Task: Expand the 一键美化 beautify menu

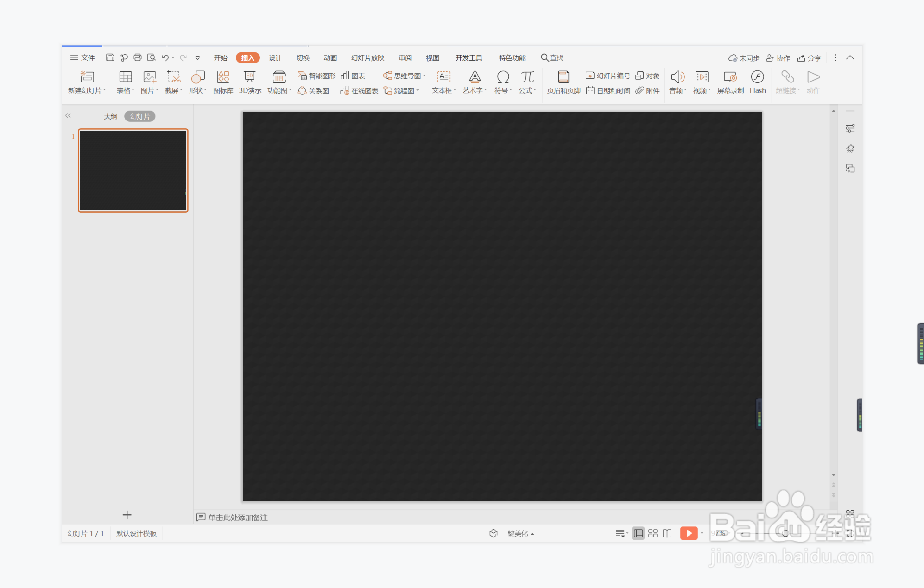Action: [x=512, y=533]
